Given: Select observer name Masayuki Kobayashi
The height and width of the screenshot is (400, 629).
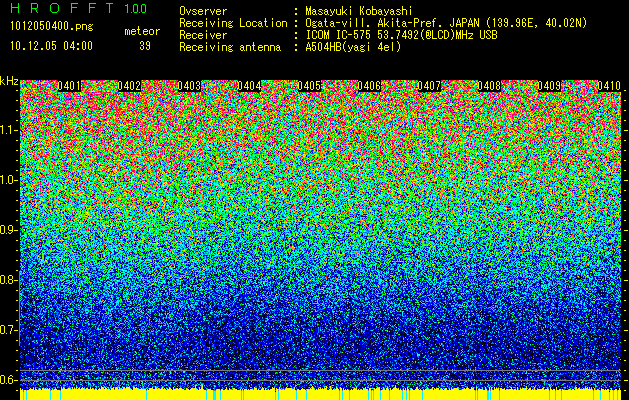Looking at the screenshot, I should (x=358, y=11).
